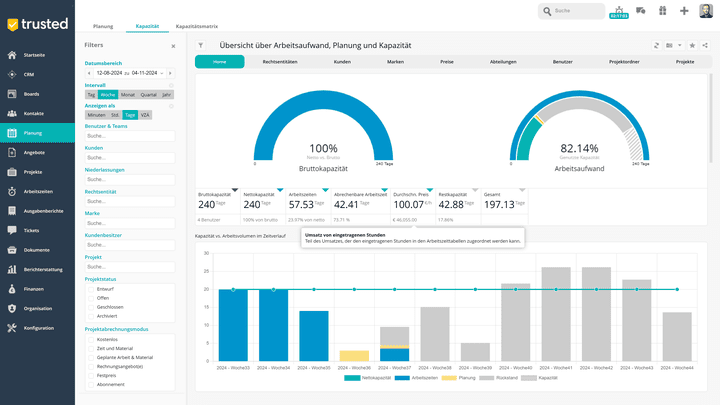Set interval to Monat
The width and height of the screenshot is (720, 405).
tap(127, 94)
